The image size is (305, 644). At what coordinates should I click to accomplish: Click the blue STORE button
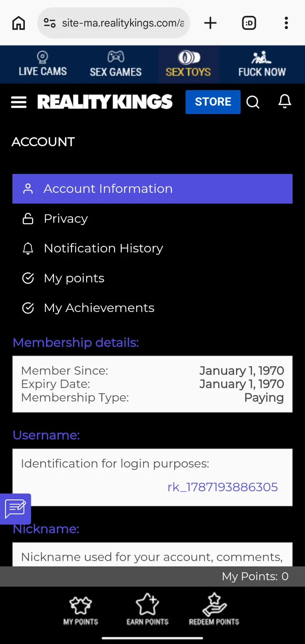pos(213,102)
